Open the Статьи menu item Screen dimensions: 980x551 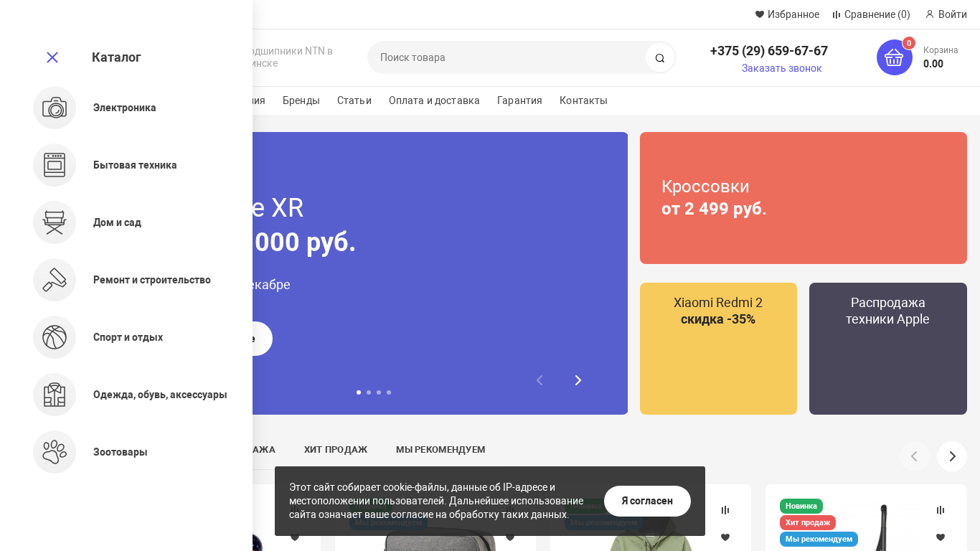click(354, 100)
